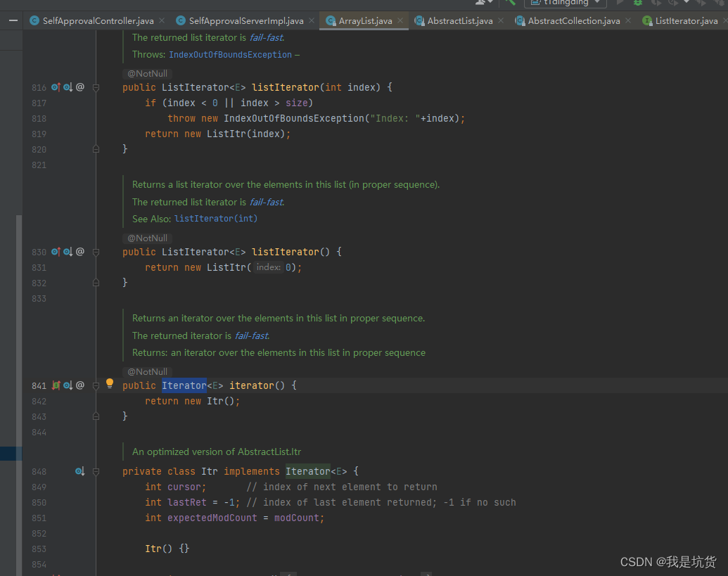Image resolution: width=728 pixels, height=576 pixels.
Task: Click the SelfApprovalServerImpl.java class file icon
Action: point(181,20)
